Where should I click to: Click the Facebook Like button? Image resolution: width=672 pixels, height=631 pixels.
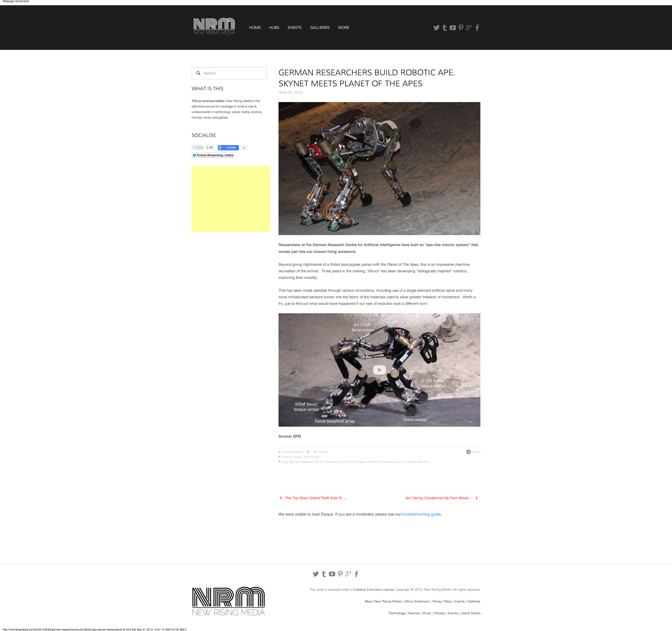click(198, 148)
